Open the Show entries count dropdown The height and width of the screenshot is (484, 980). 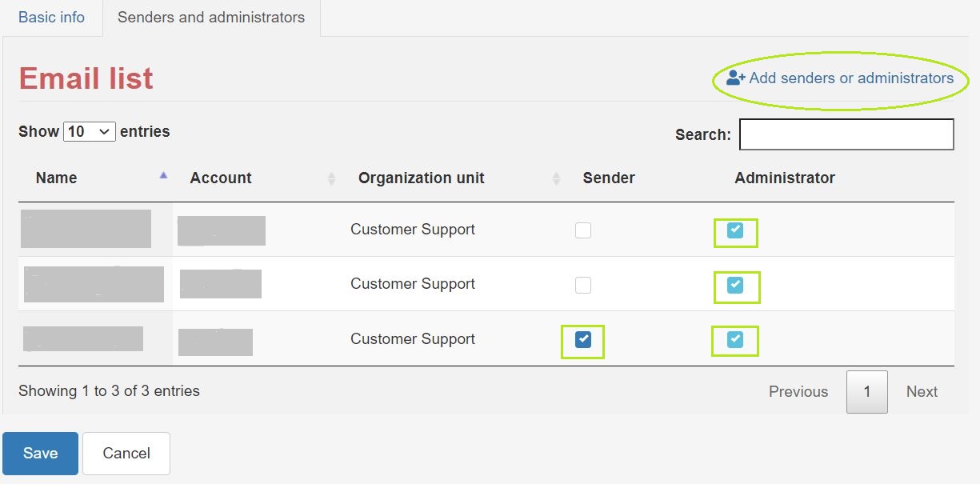point(90,131)
